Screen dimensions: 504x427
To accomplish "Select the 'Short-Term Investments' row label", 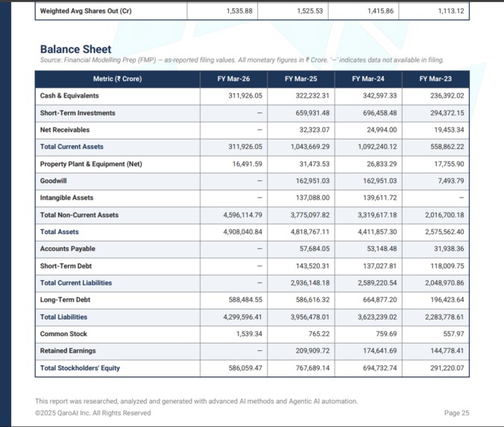I will [78, 113].
